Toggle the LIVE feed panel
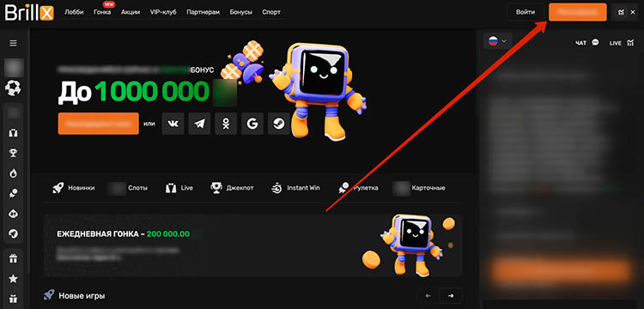644x309 pixels. (x=622, y=43)
